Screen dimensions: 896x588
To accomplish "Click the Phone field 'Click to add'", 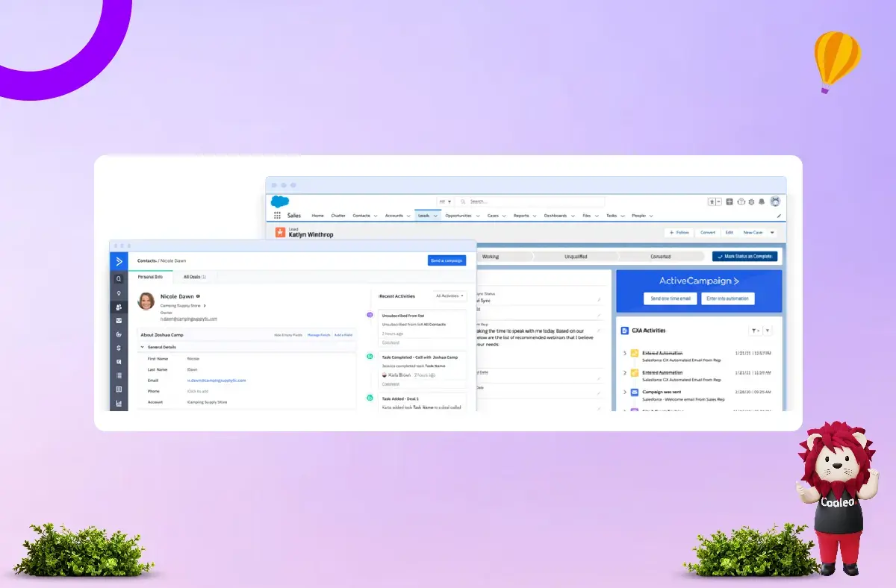I will point(198,391).
